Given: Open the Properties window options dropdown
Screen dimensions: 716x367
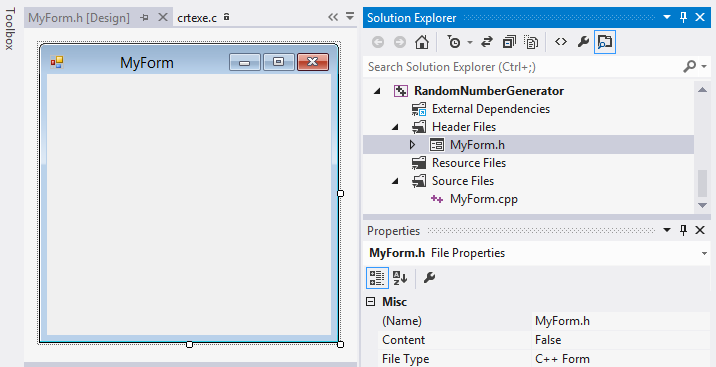Looking at the screenshot, I should [667, 230].
